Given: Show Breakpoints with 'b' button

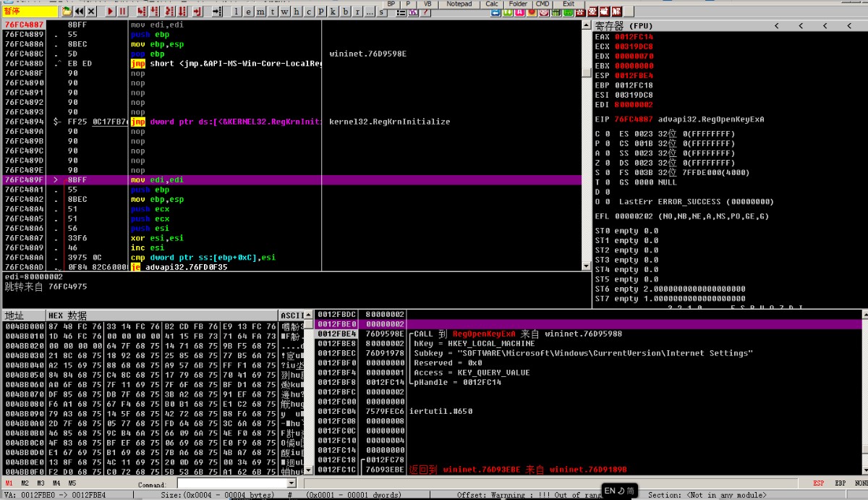Looking at the screenshot, I should pos(345,12).
